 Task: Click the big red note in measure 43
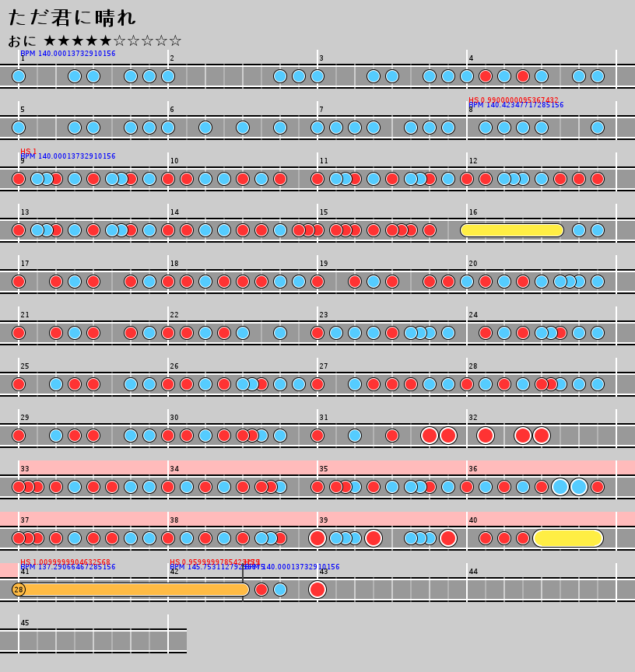coord(317,590)
